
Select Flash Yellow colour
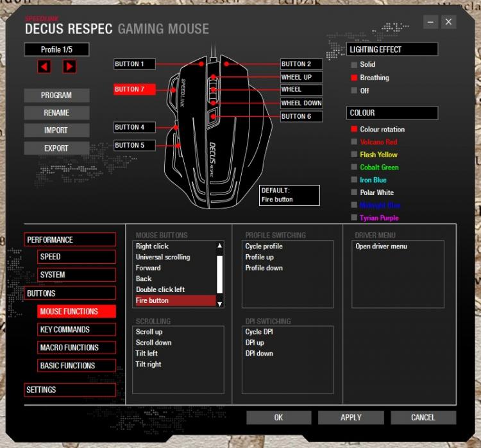(375, 155)
